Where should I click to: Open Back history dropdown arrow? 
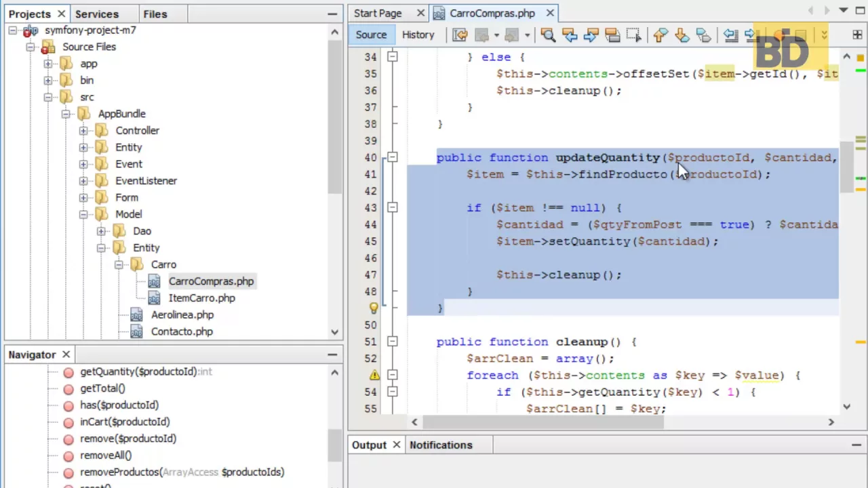click(497, 35)
